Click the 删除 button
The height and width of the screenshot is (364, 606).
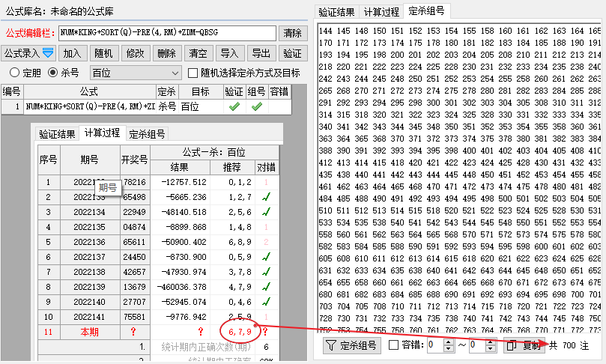(166, 53)
